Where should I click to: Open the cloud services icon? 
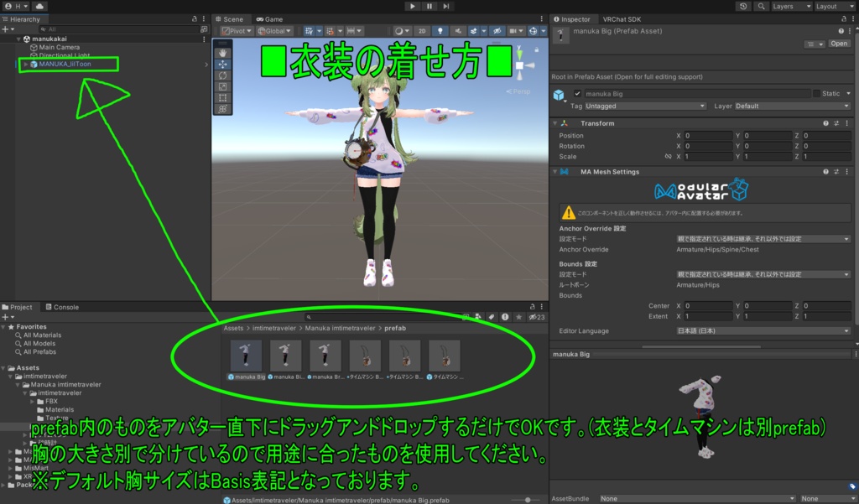click(x=40, y=6)
